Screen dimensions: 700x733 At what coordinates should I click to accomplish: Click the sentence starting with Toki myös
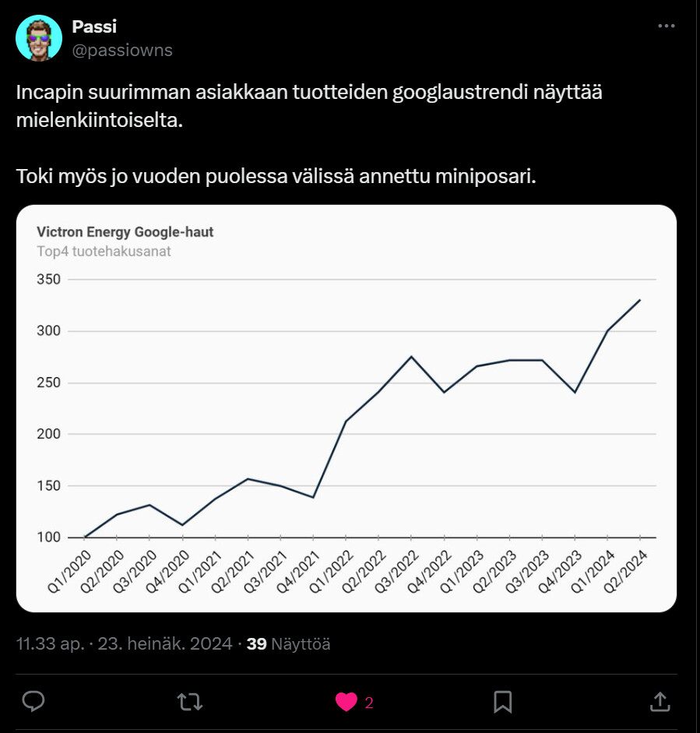click(x=276, y=176)
